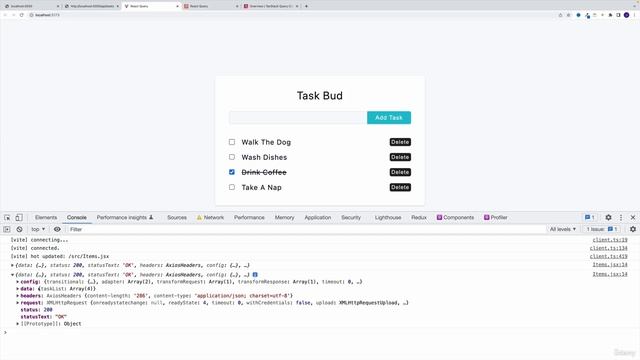The image size is (640, 360).
Task: Show the console sidebar icon
Action: tap(7, 229)
